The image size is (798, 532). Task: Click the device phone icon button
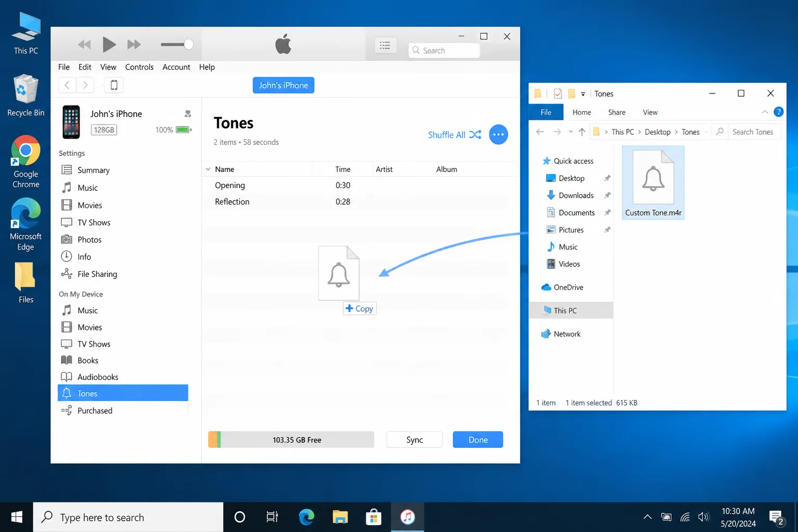pos(114,85)
